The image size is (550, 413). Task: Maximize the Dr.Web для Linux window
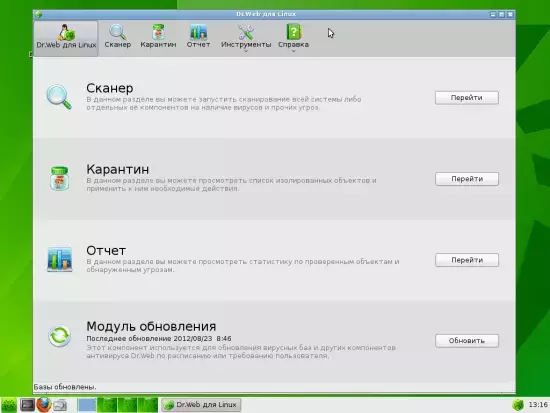(502, 14)
